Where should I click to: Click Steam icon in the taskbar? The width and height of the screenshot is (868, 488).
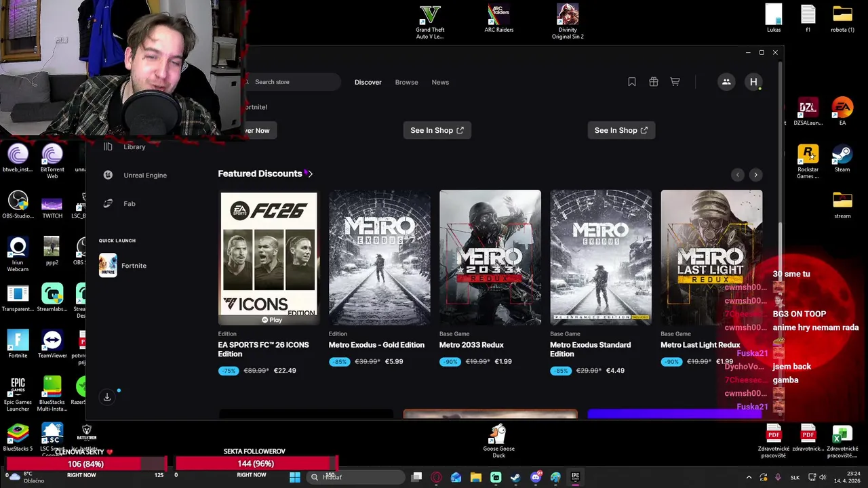515,477
